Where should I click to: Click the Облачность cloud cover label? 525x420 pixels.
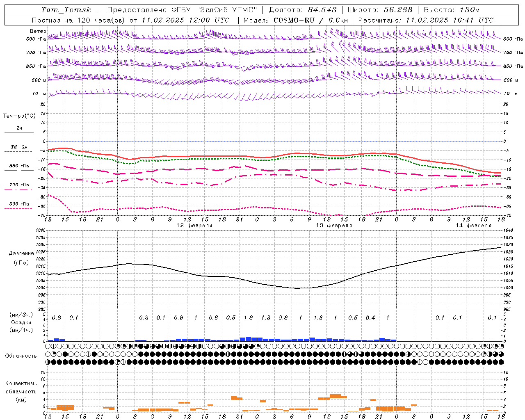tap(21, 356)
